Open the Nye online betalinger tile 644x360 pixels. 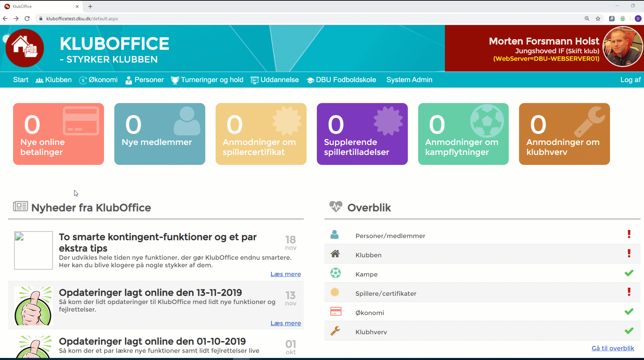58,134
